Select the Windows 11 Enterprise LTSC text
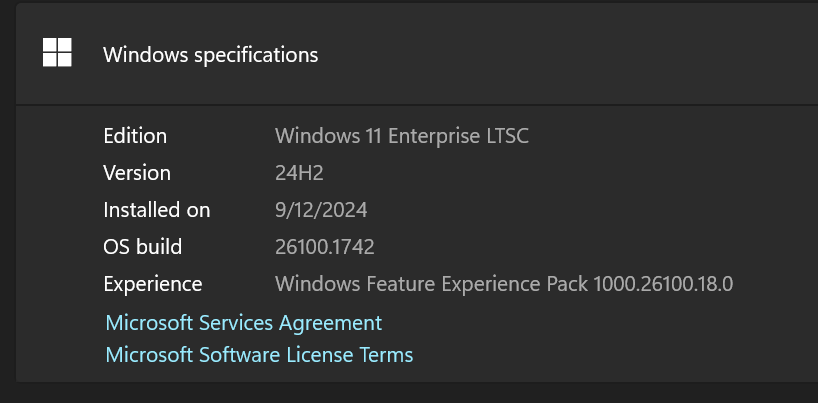 tap(401, 136)
